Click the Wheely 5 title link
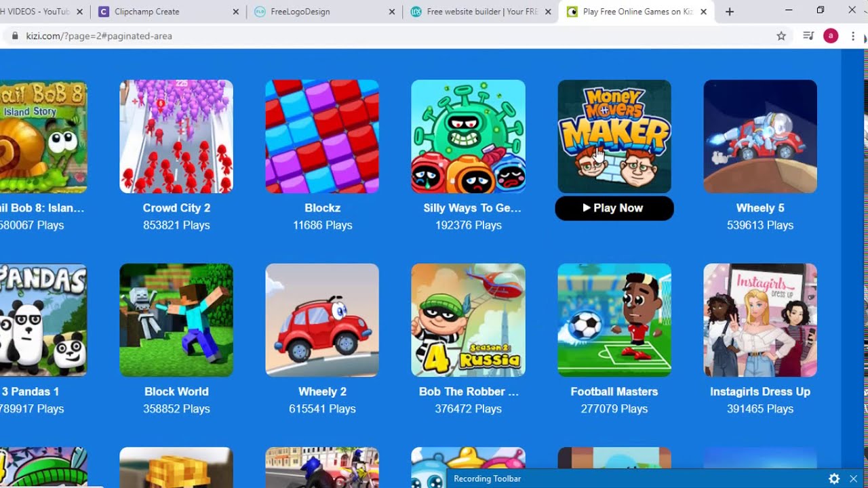The height and width of the screenshot is (488, 868). point(760,208)
